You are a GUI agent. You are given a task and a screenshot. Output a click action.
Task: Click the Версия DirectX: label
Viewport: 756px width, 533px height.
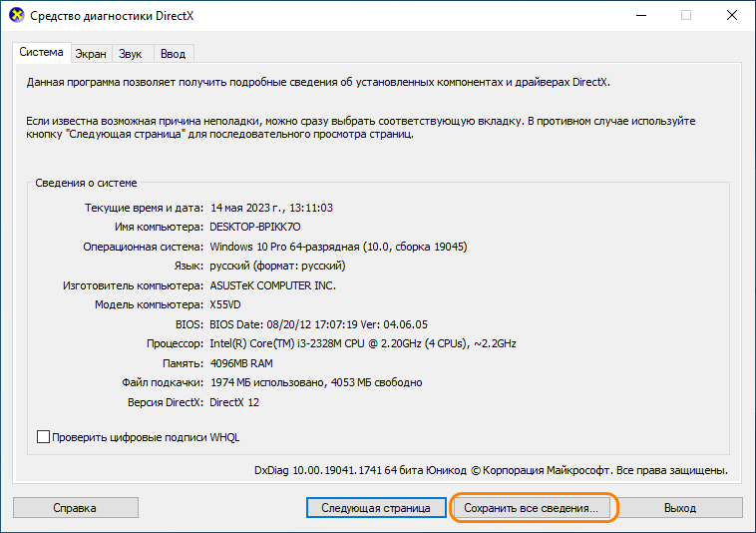coord(166,402)
